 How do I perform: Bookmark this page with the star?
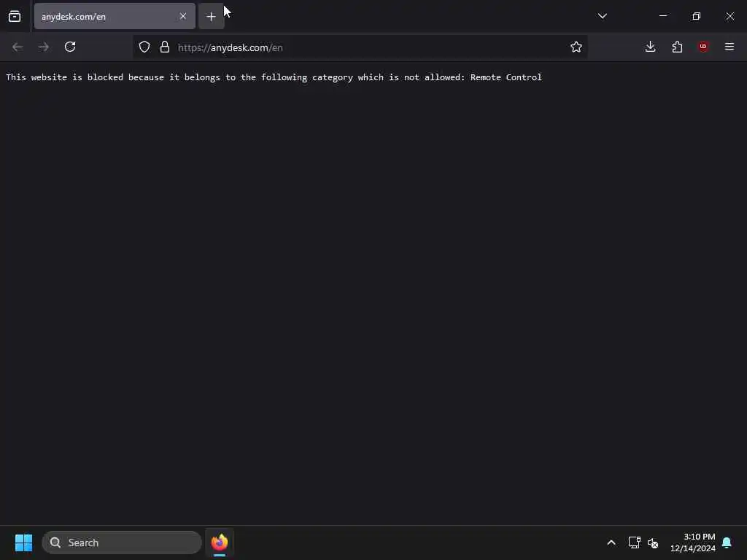[x=576, y=47]
